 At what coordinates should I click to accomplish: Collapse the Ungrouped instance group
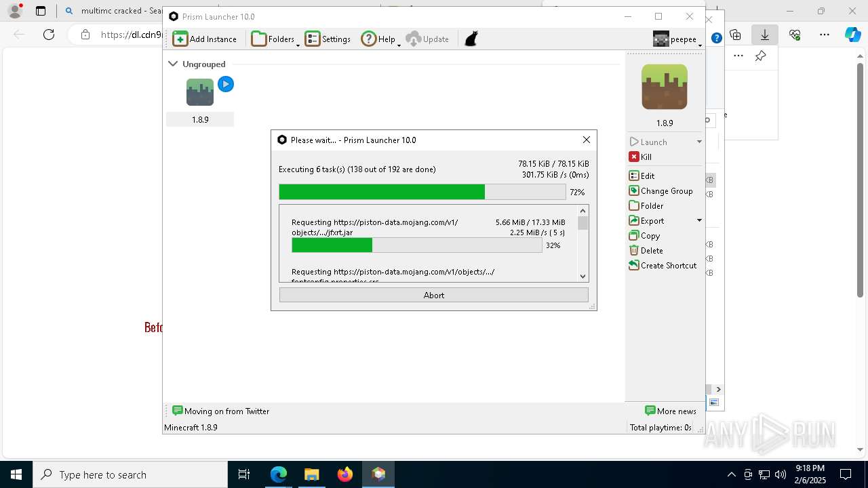click(x=173, y=64)
